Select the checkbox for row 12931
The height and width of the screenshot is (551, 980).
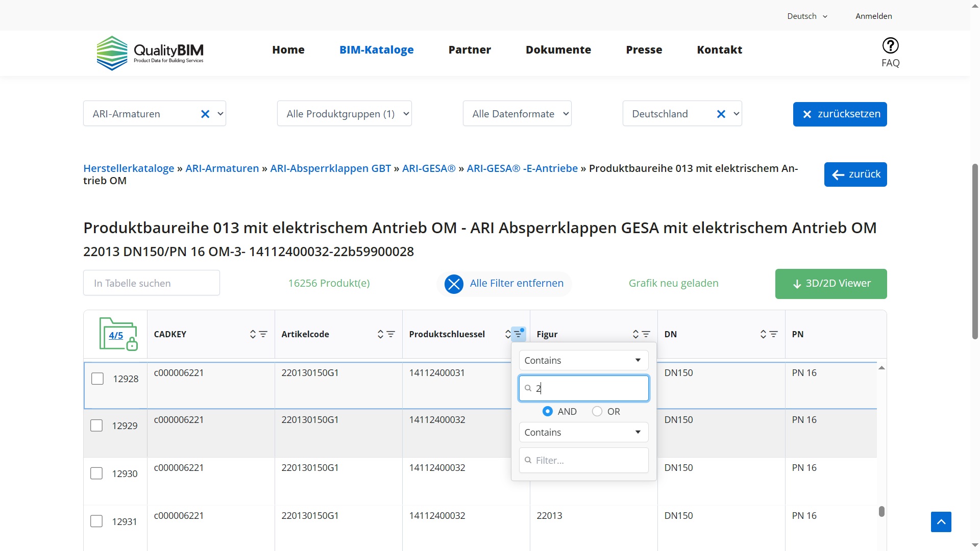point(96,521)
